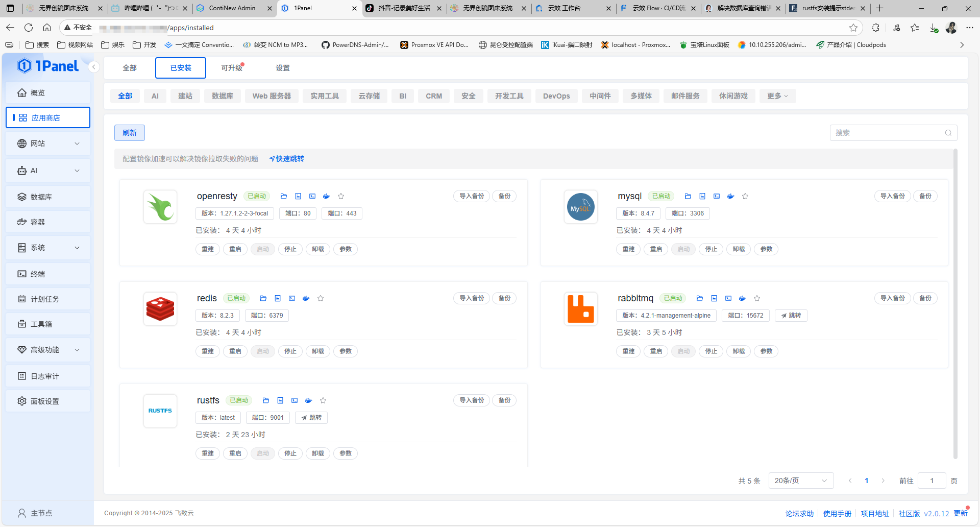Click the search magnifier icon

(x=948, y=133)
